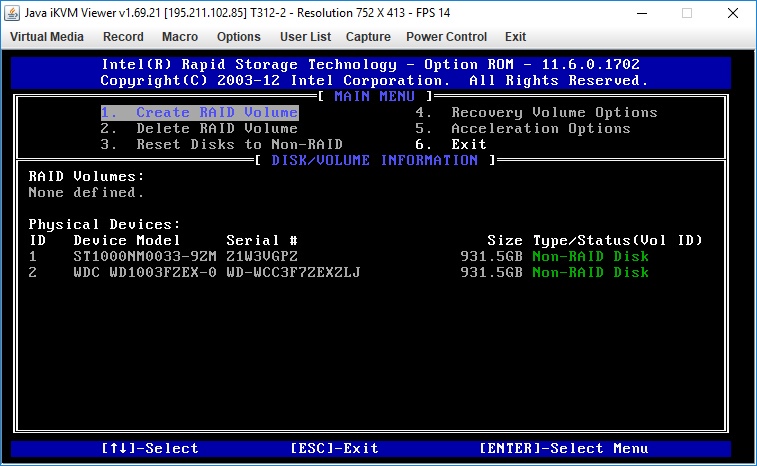Click device model WDC WD1003FZEX-0
Viewport: 757px width, 466px height.
[145, 272]
